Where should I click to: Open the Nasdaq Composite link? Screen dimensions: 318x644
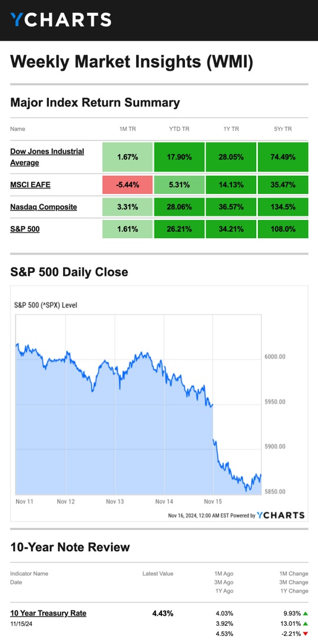click(44, 207)
